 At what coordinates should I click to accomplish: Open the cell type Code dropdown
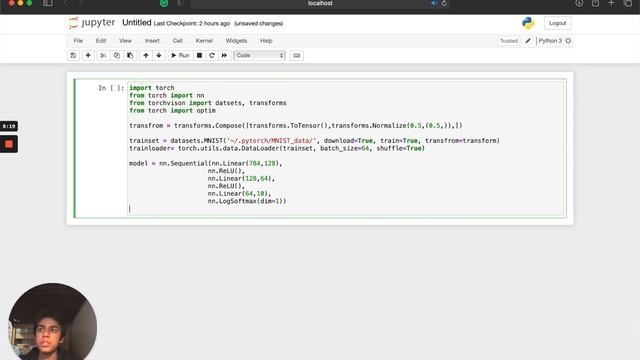[259, 56]
